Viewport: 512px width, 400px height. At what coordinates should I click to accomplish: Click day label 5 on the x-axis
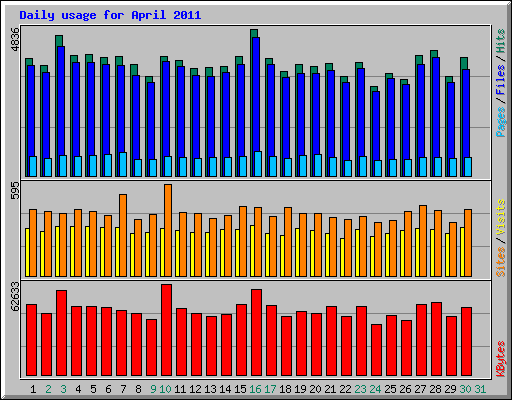point(93,389)
